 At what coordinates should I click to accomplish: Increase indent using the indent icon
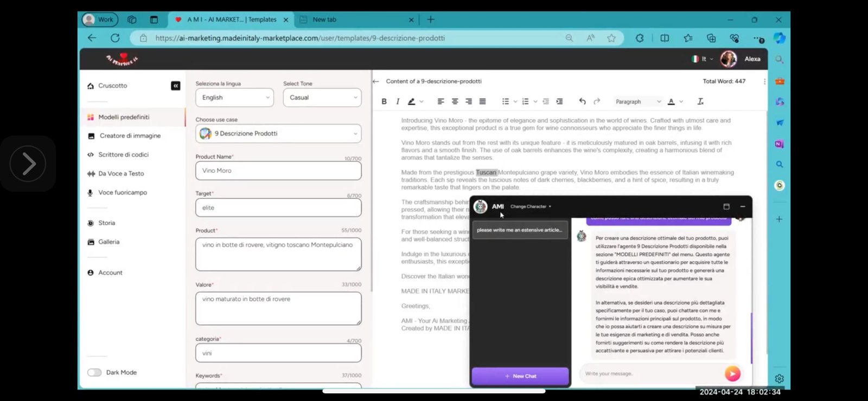coord(559,101)
